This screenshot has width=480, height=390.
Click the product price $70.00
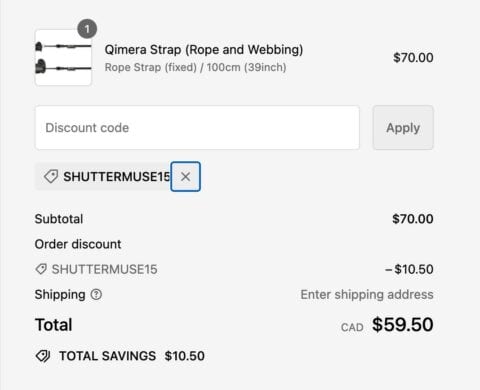(x=413, y=58)
